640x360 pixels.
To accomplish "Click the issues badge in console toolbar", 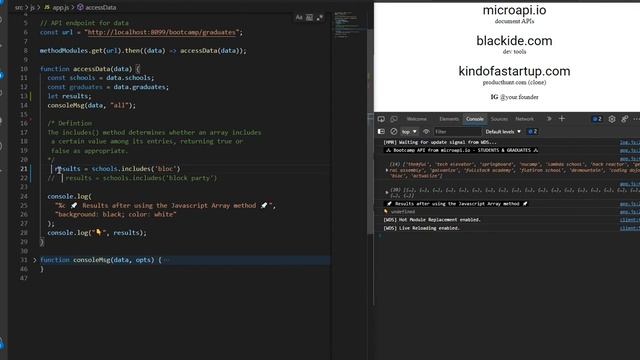I will (x=533, y=131).
